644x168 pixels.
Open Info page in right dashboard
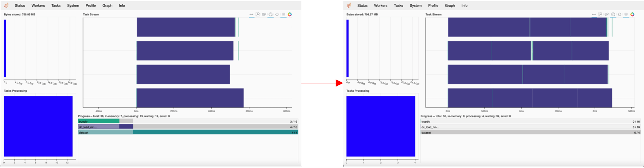point(465,5)
